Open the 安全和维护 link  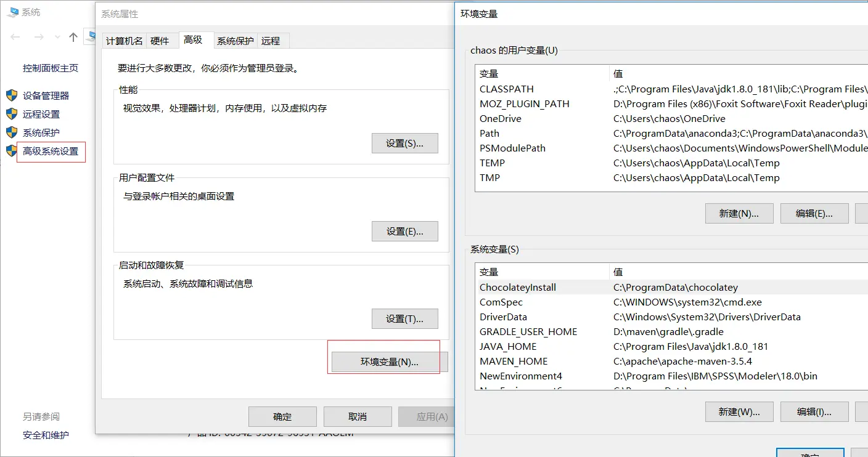[x=47, y=435]
